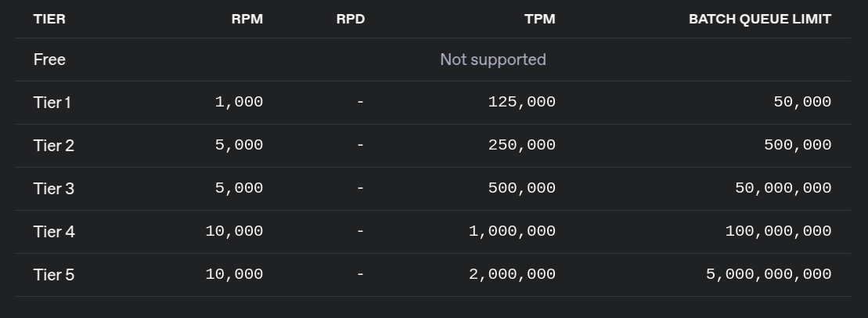The width and height of the screenshot is (868, 318).
Task: Select the Tier 1 row label
Action: (x=52, y=103)
